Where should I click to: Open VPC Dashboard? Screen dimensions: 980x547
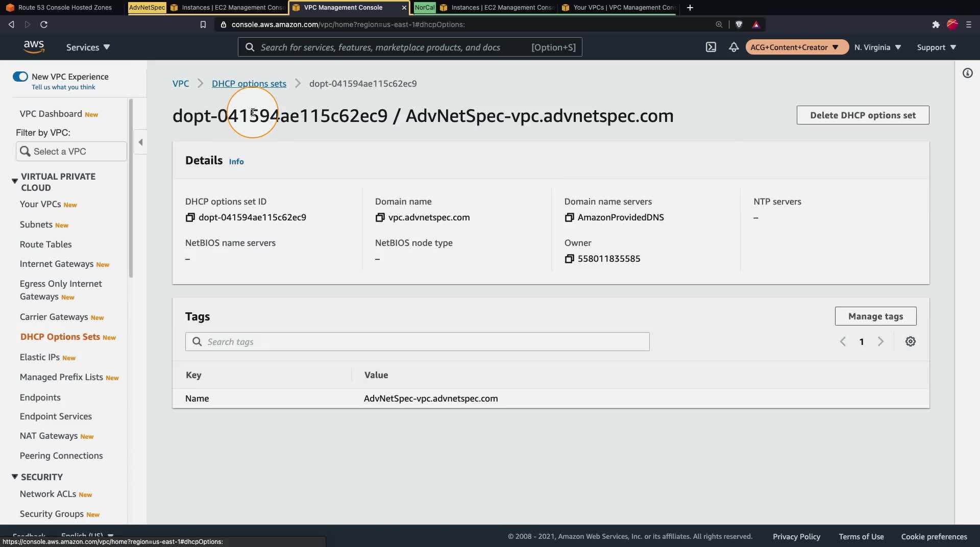pos(51,114)
